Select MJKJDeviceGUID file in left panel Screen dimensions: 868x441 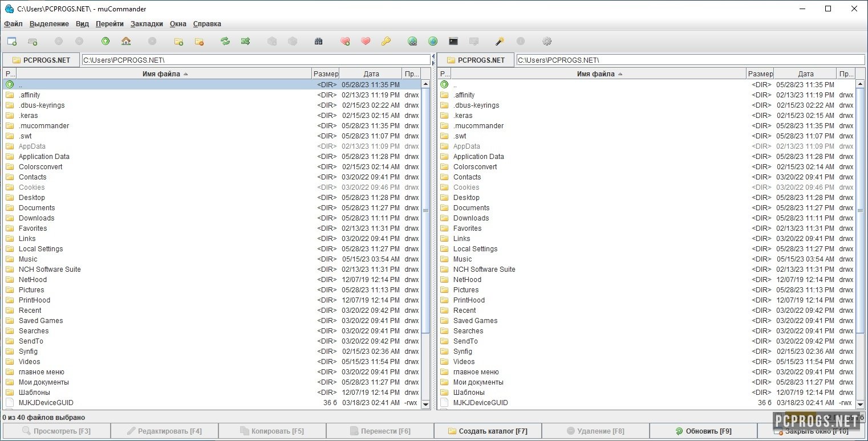[x=212, y=403]
